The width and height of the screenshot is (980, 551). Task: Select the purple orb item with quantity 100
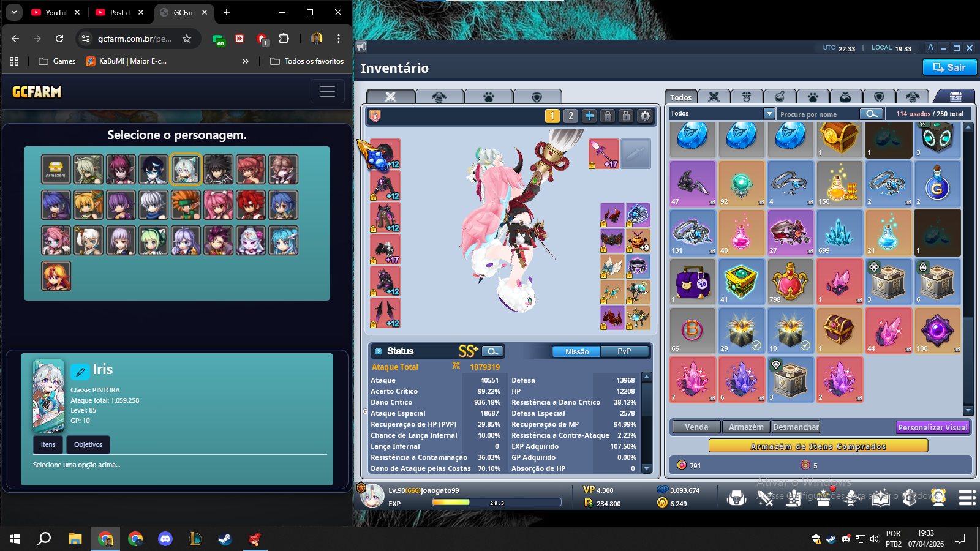[x=937, y=331]
